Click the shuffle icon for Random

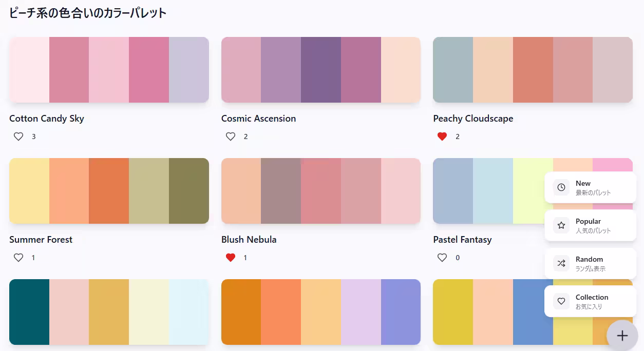[x=561, y=263]
